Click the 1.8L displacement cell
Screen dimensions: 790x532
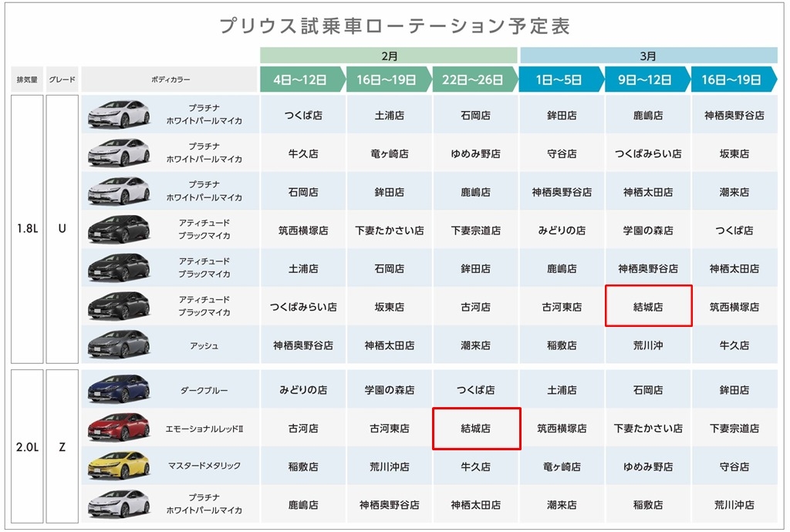pos(27,228)
